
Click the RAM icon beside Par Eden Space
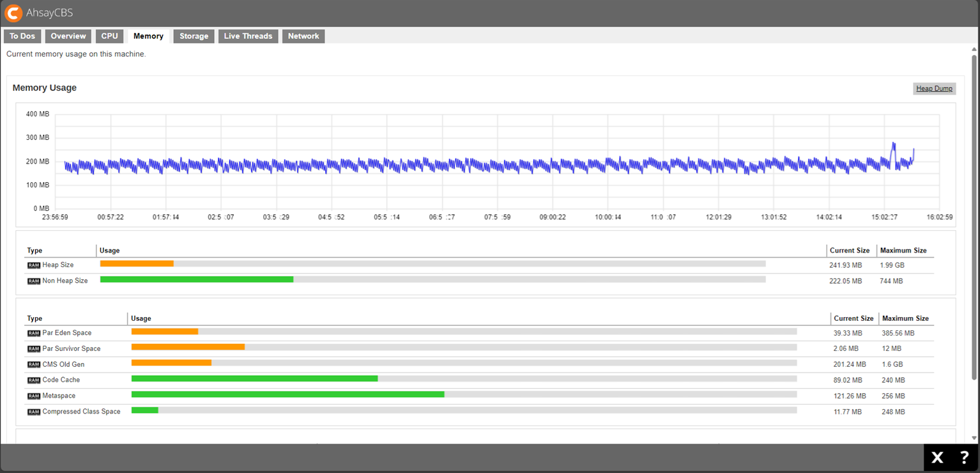point(33,333)
